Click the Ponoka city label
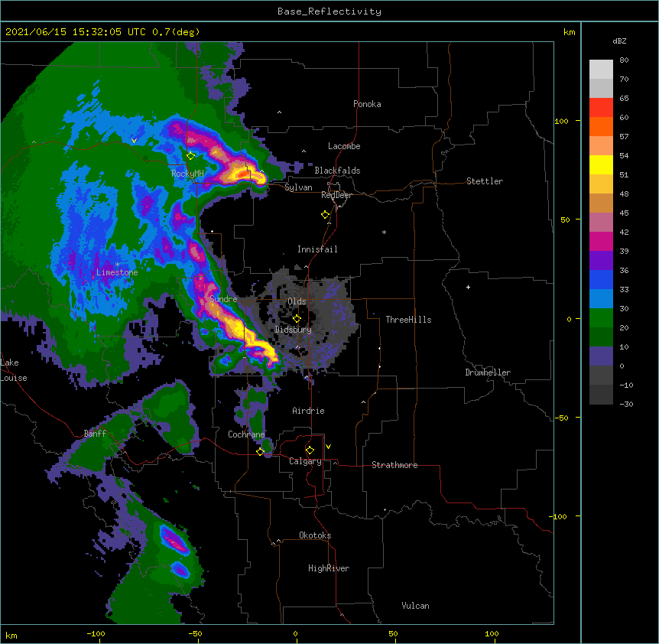 coord(367,104)
